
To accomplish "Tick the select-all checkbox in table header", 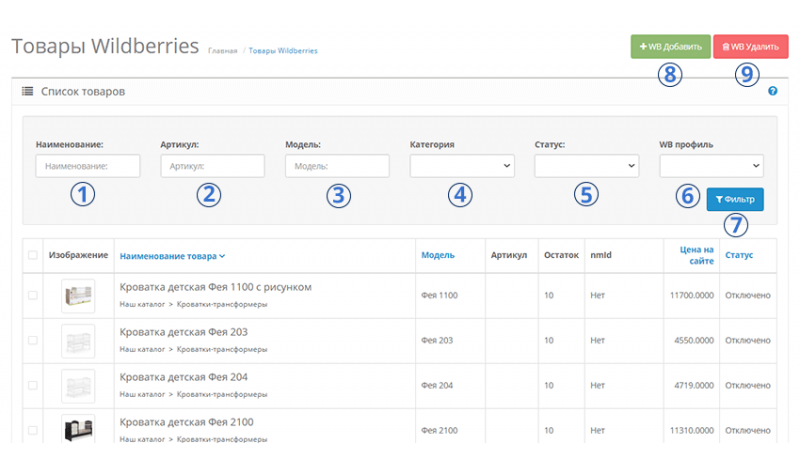I will click(33, 256).
